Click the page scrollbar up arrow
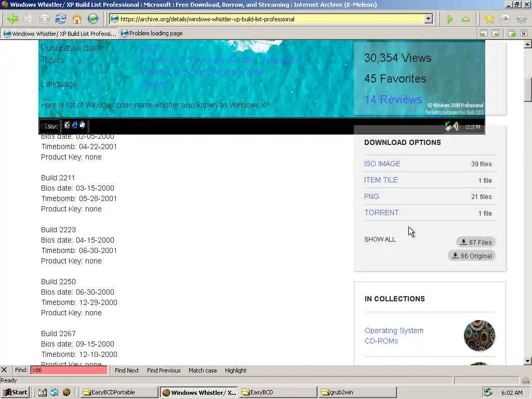This screenshot has height=399, width=532. 527,44
